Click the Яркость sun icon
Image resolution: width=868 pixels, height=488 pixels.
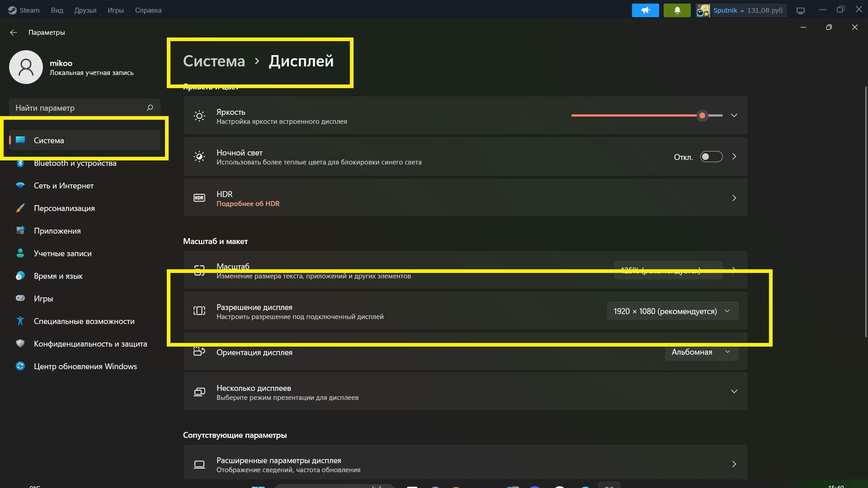point(199,116)
